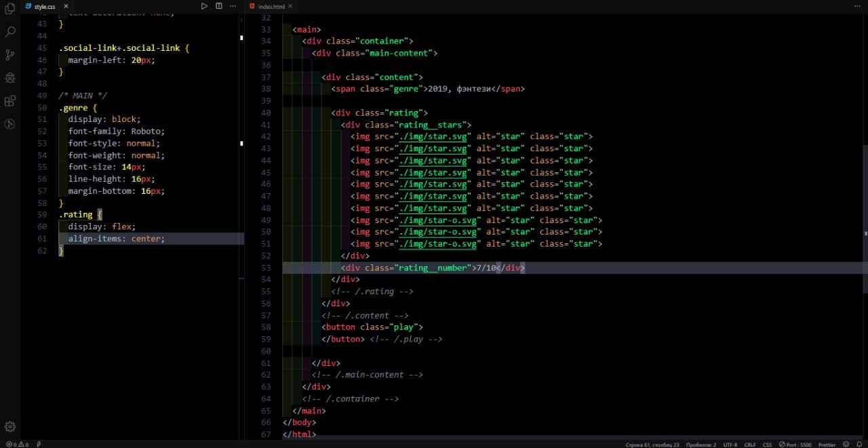Viewport: 868px width, 448px height.
Task: Open the Extensions view
Action: point(10,101)
